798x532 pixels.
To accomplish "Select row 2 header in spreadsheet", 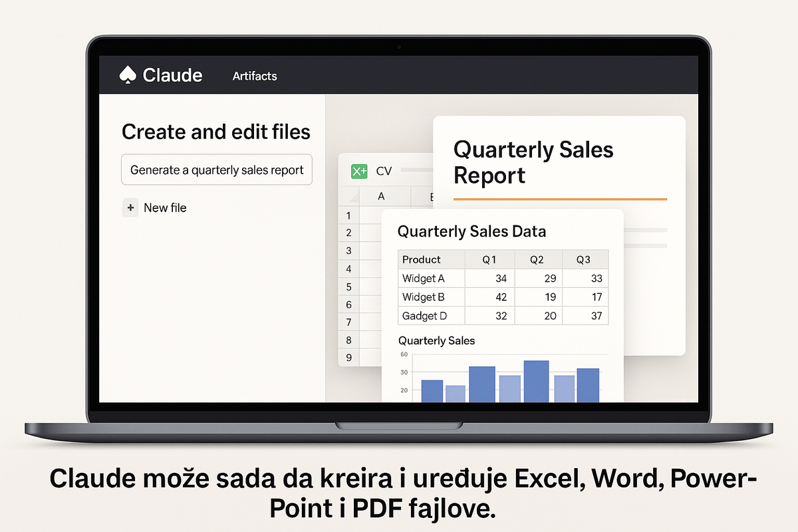I will click(348, 233).
